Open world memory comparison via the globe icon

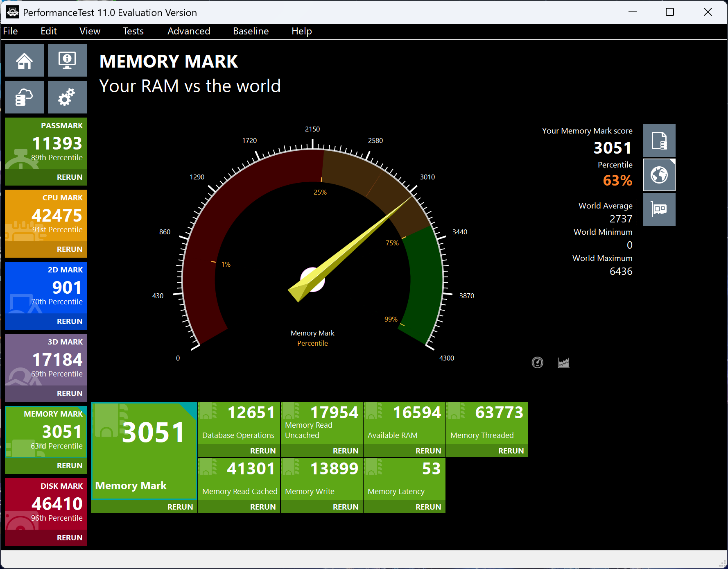tap(659, 175)
